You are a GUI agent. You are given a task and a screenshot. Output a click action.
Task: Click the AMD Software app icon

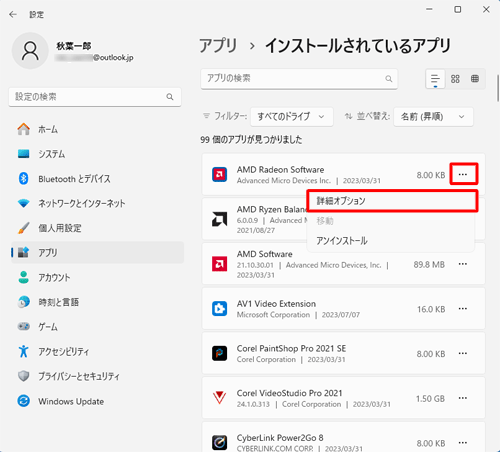coord(219,264)
